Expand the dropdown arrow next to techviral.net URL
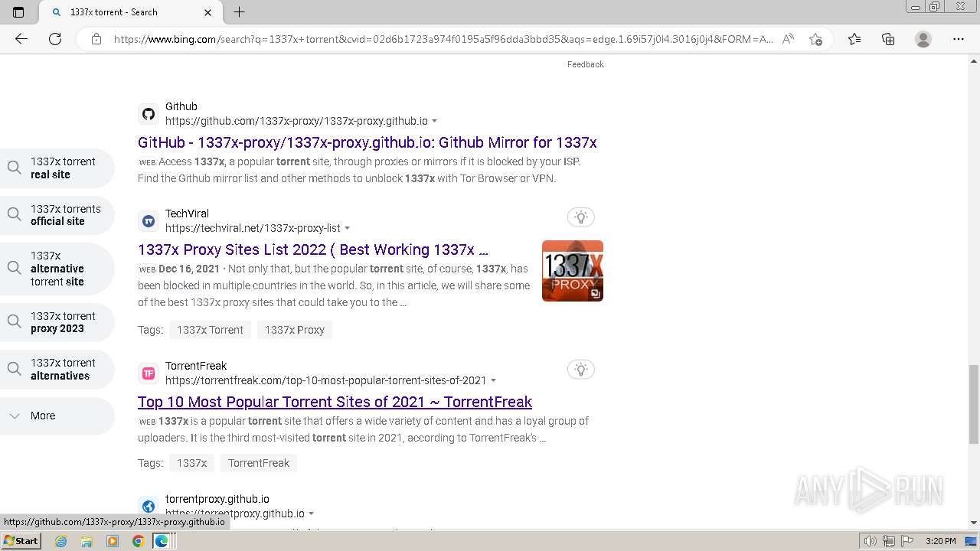The image size is (980, 551). coord(348,228)
